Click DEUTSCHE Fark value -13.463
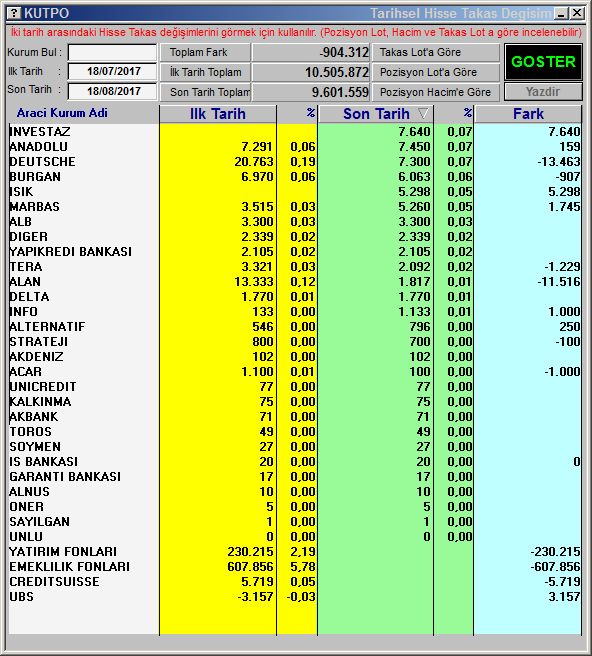 559,162
